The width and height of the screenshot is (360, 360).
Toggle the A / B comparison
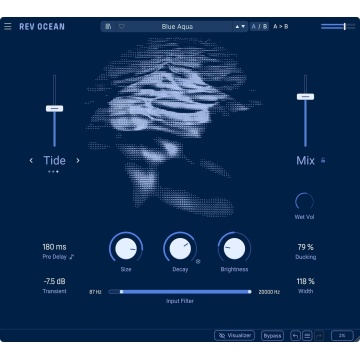point(259,27)
